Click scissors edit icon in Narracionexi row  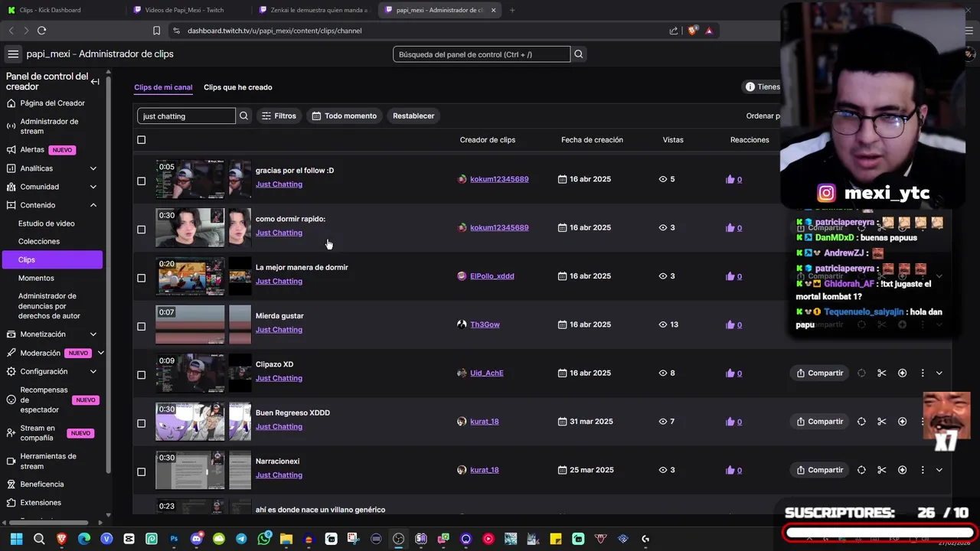[x=882, y=470]
